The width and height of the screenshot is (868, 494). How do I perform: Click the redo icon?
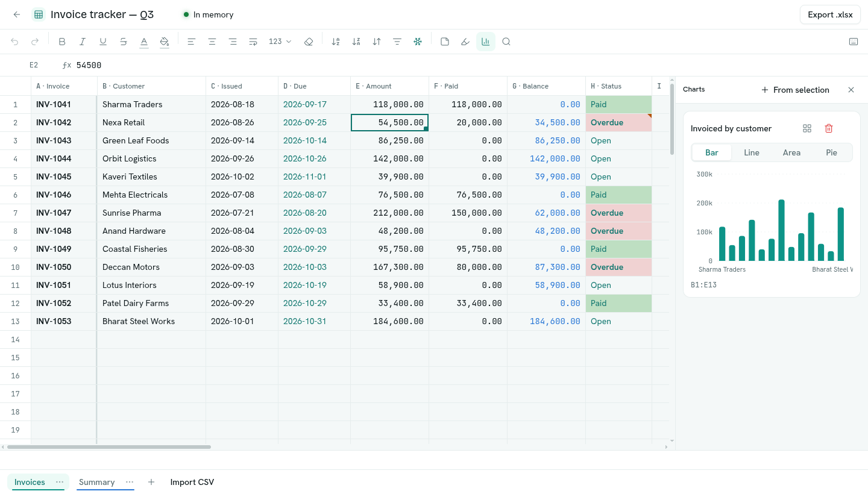coord(35,42)
